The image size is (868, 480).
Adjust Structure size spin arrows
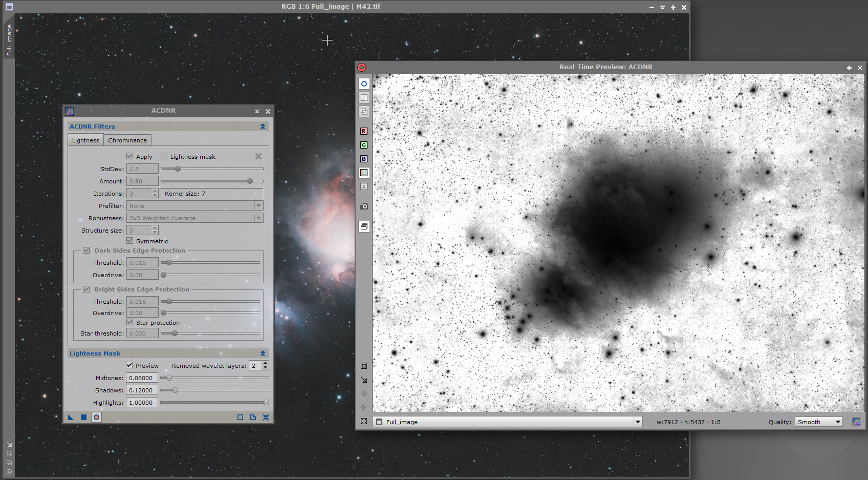coord(155,231)
